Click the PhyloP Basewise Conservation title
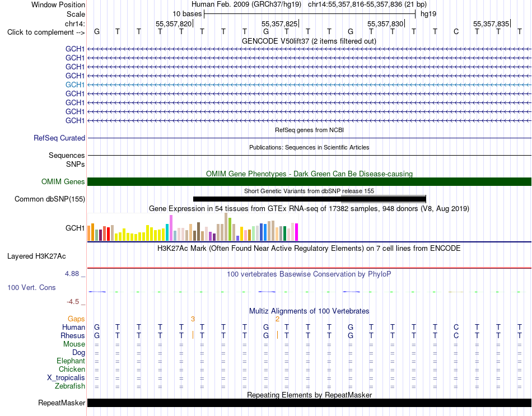The height and width of the screenshot is (416, 532). pyautogui.click(x=309, y=274)
